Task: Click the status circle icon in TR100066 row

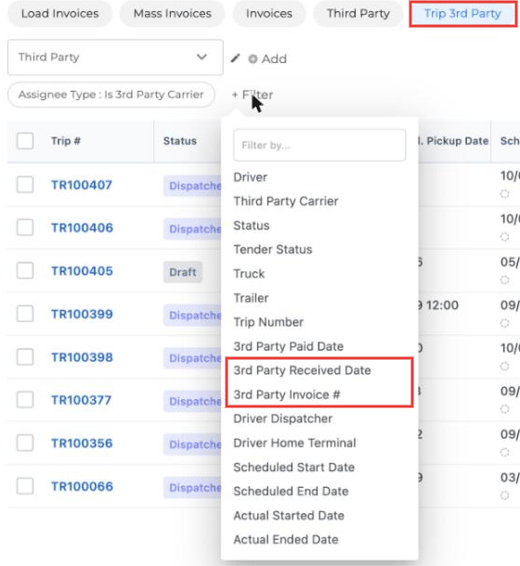Action: pyautogui.click(x=504, y=496)
